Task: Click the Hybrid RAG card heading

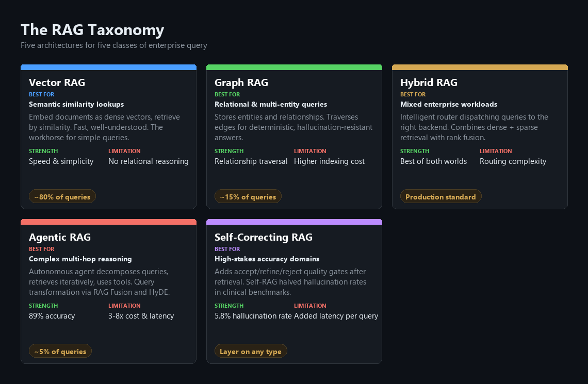Action: [x=429, y=82]
